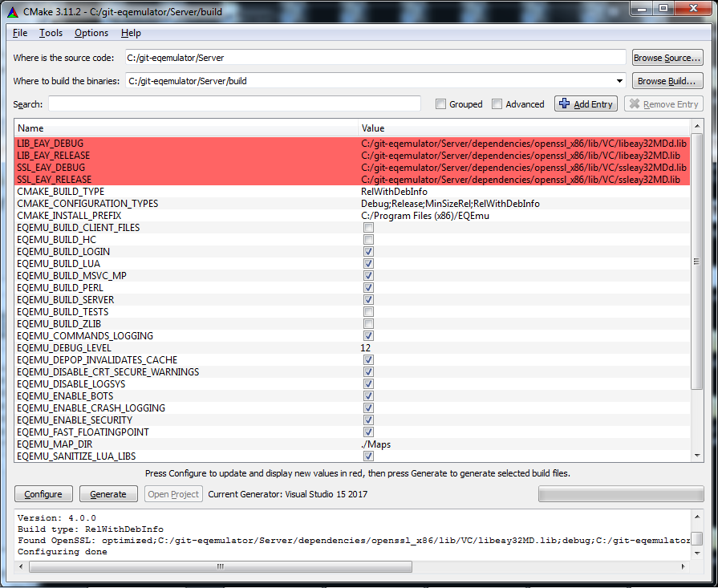This screenshot has width=718, height=588.
Task: Click the Value column header
Action: (524, 128)
